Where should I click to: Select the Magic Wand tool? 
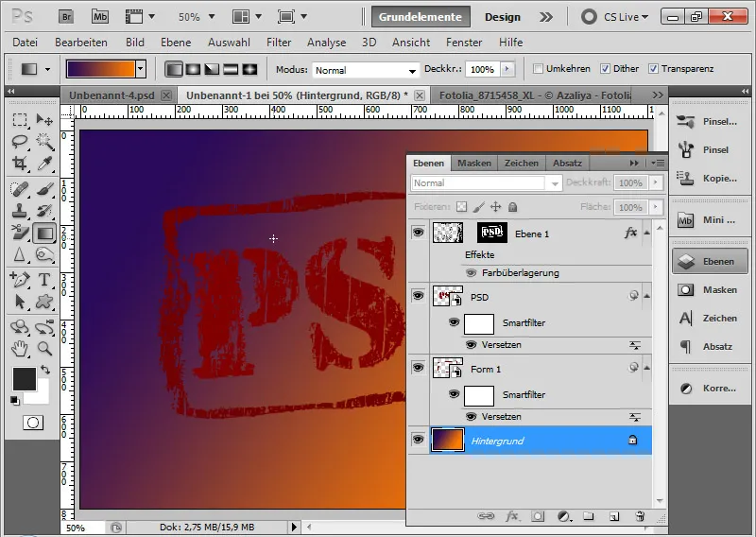click(44, 142)
